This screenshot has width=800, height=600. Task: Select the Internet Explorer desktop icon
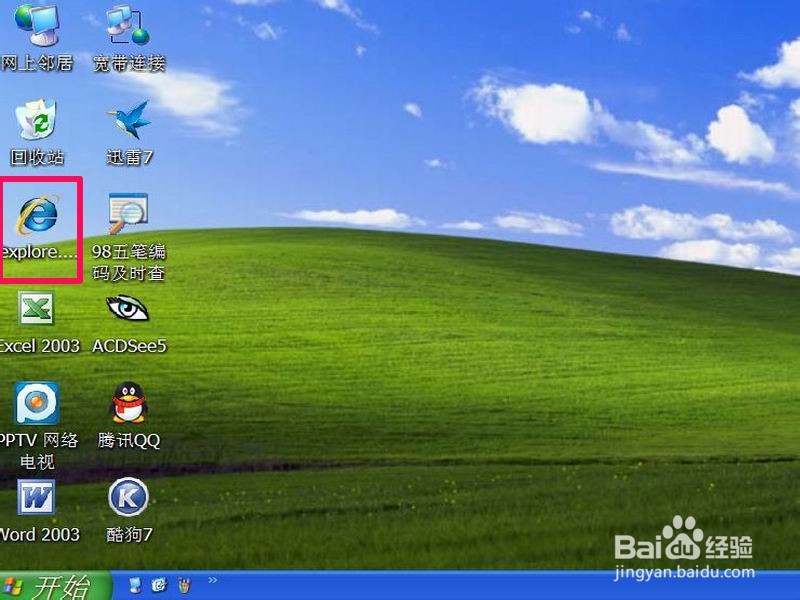pyautogui.click(x=38, y=214)
